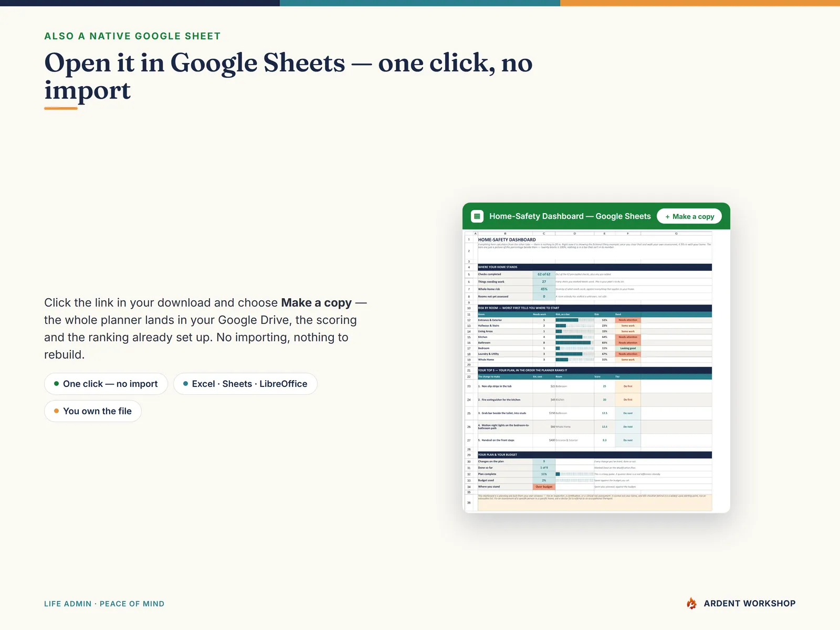This screenshot has height=630, width=840.
Task: Select the "Living Areas" room cell
Action: coord(505,331)
